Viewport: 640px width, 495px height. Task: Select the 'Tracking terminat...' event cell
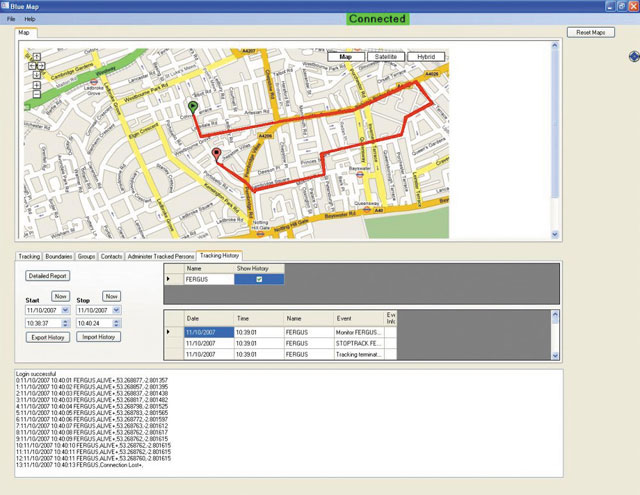(359, 354)
